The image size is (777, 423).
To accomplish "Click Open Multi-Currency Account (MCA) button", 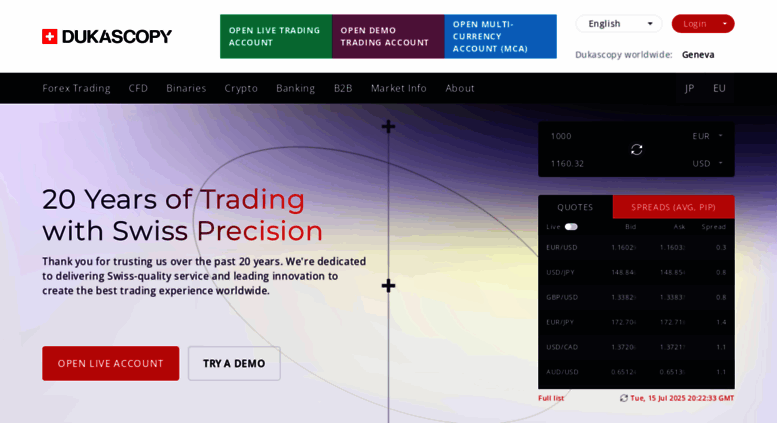I will 500,36.
